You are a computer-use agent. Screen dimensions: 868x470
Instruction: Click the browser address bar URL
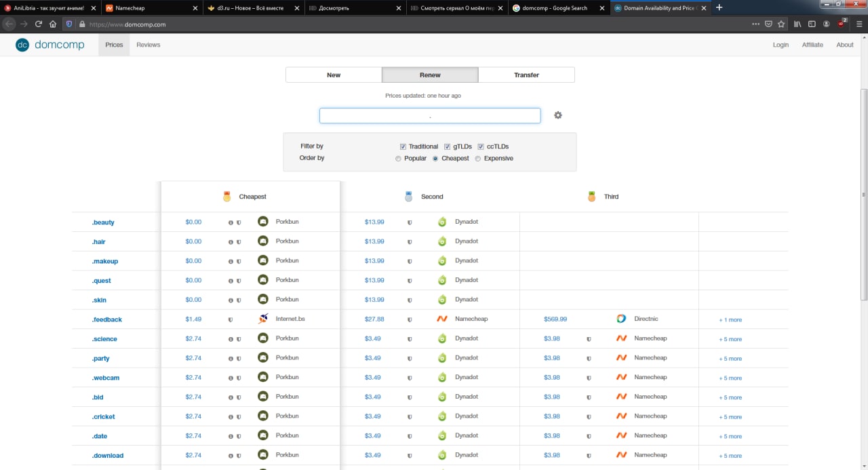[x=127, y=24]
